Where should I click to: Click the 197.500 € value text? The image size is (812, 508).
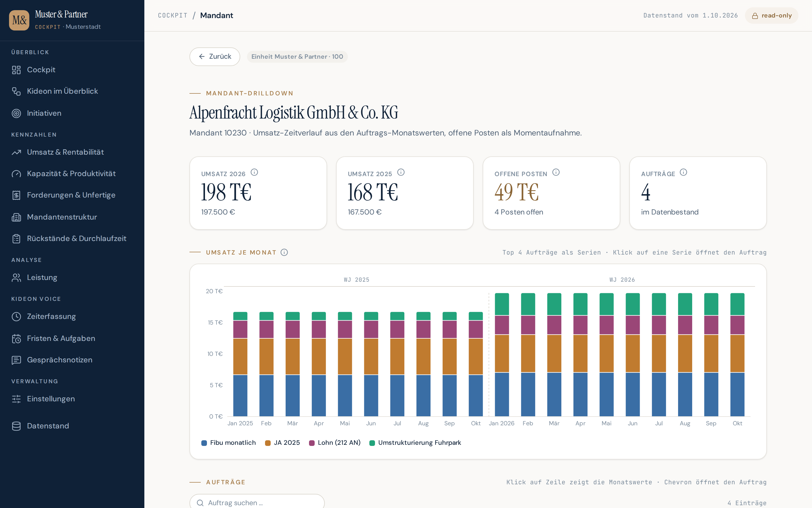[x=218, y=212]
